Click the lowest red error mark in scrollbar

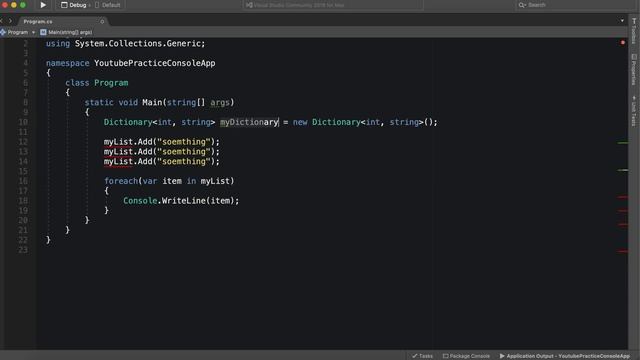[x=622, y=251]
